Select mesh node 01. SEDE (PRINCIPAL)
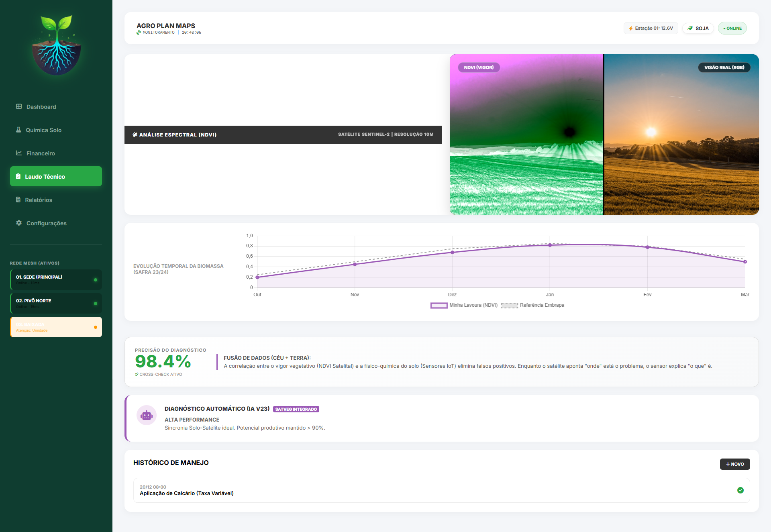This screenshot has height=532, width=771. tap(56, 279)
